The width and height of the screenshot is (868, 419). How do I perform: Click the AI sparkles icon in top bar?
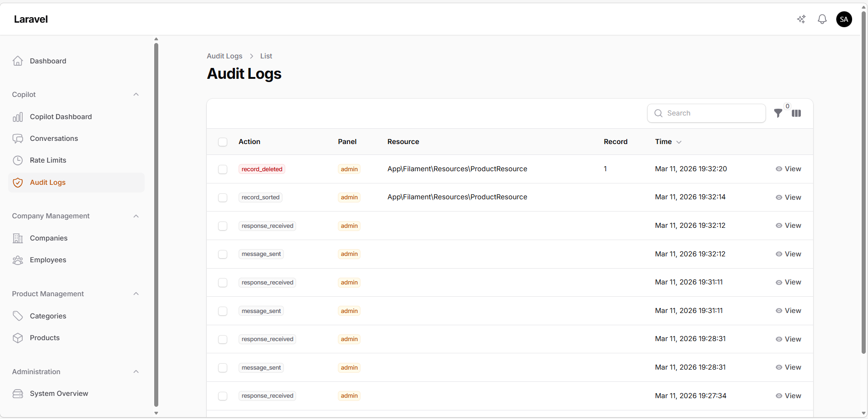pos(801,19)
